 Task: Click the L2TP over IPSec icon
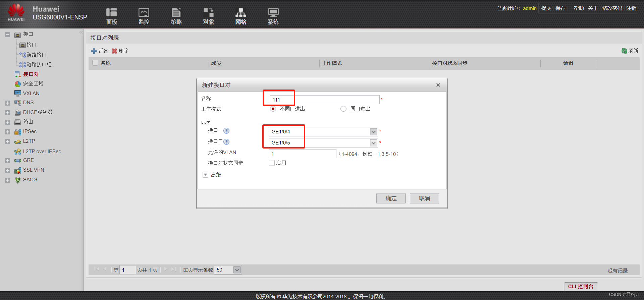[18, 152]
